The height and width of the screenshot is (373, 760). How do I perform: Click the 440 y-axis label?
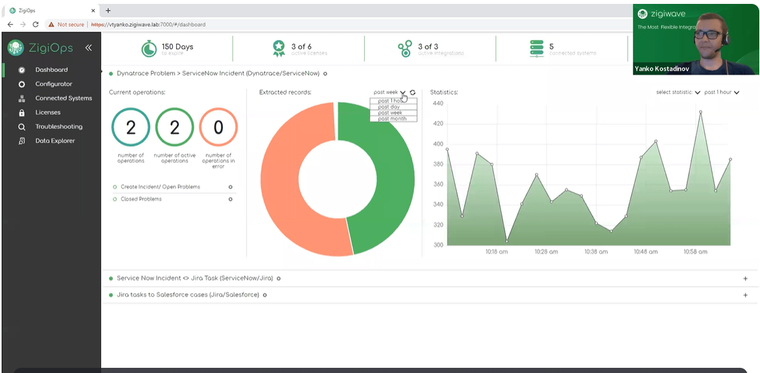point(438,103)
